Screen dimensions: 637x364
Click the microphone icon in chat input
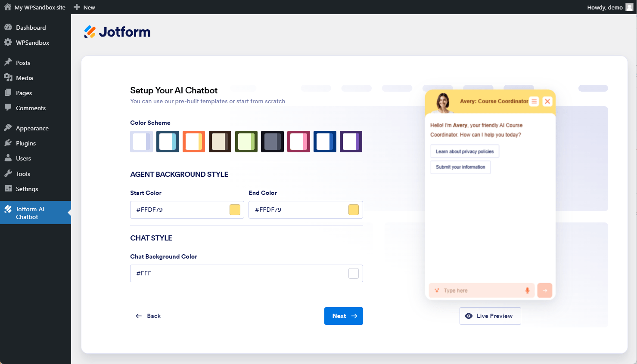[x=527, y=290]
